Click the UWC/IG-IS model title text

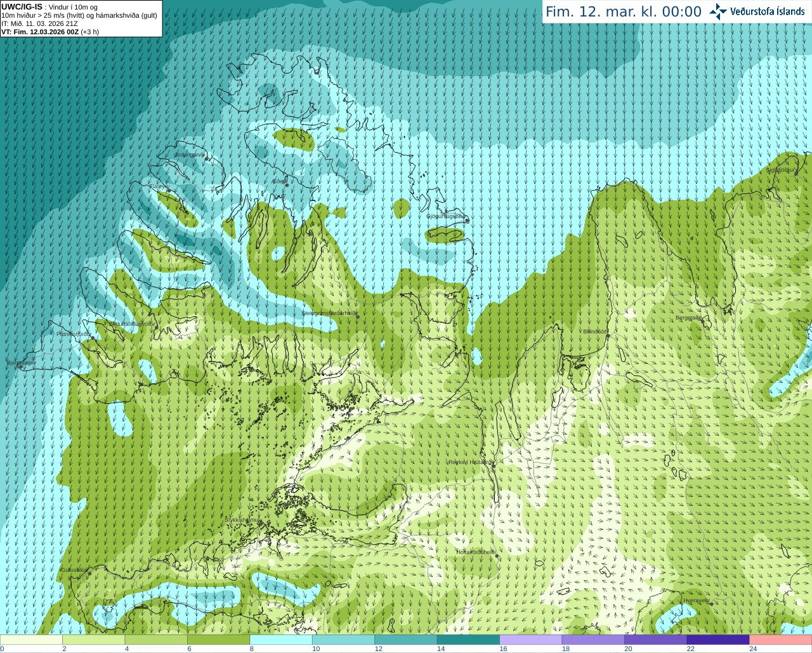click(22, 7)
